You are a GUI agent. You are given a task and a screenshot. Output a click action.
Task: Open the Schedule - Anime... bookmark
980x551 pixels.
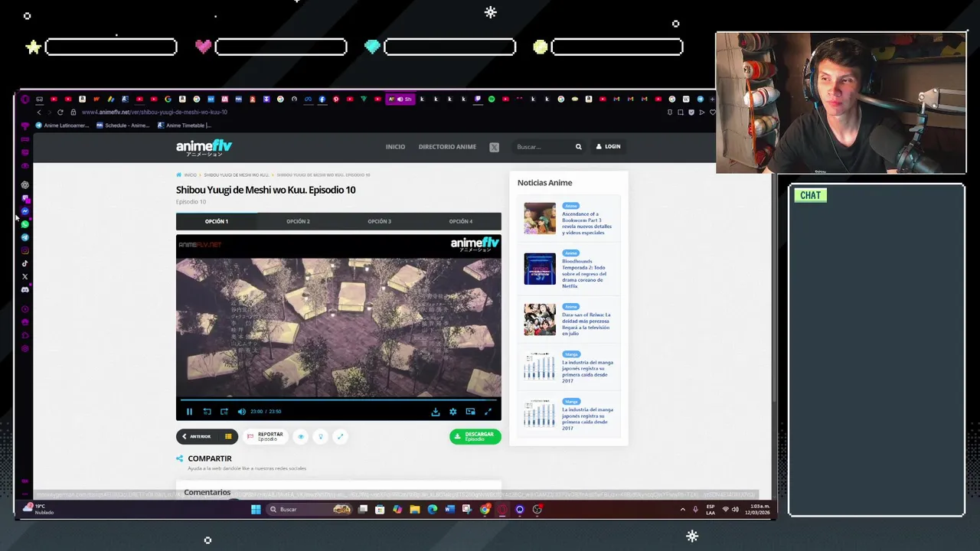pos(122,126)
